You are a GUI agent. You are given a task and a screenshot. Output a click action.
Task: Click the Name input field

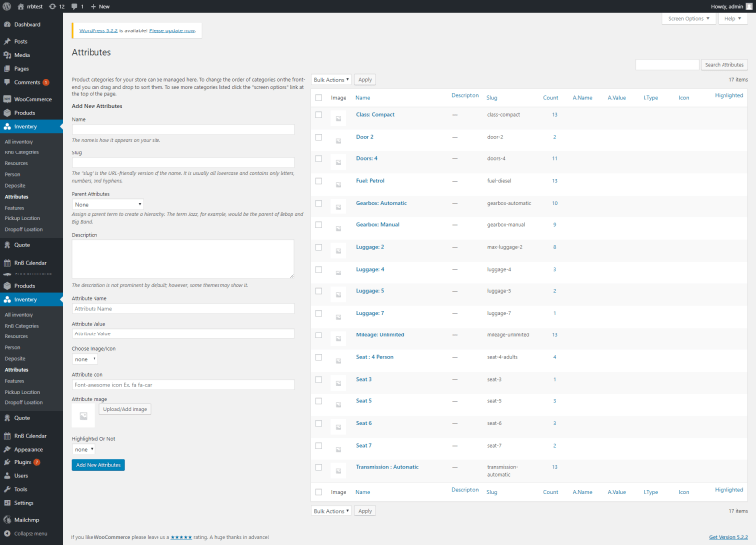pyautogui.click(x=183, y=129)
